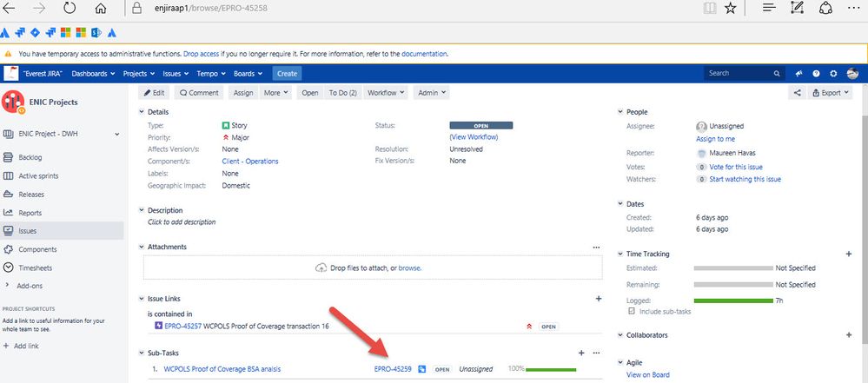Open the web note pen icon

click(797, 8)
